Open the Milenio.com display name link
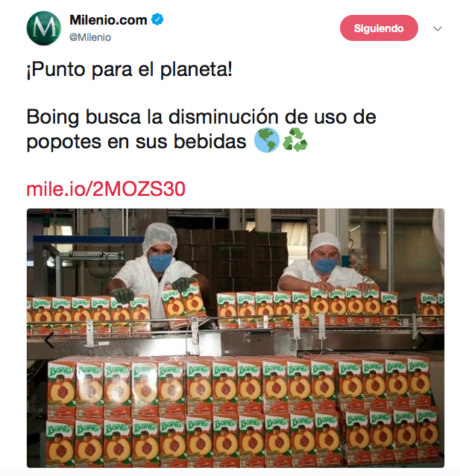This screenshot has height=476, width=460. coord(108,20)
